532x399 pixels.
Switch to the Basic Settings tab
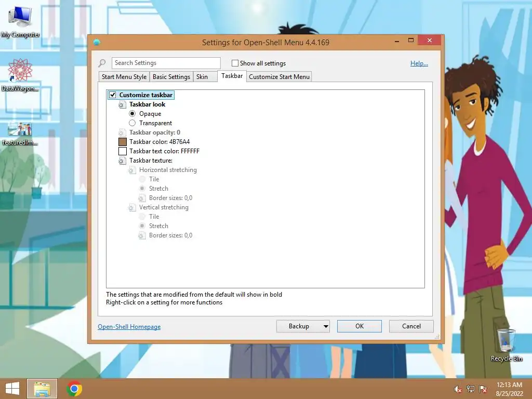(x=171, y=77)
